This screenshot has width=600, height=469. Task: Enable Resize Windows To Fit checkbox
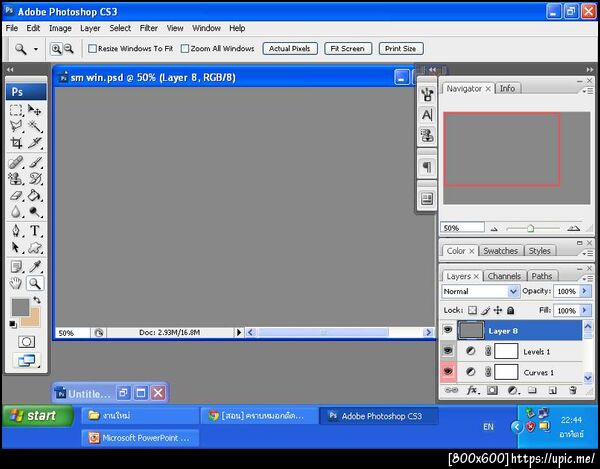(x=92, y=49)
